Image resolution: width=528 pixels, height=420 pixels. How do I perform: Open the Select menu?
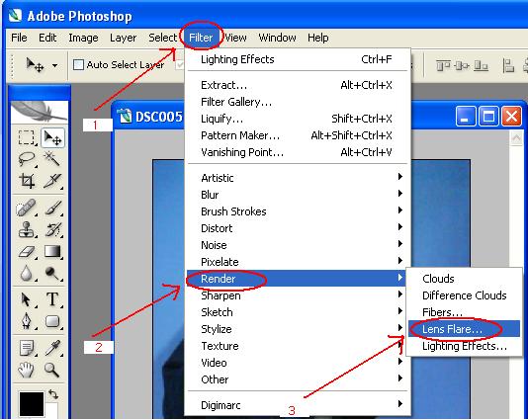(x=162, y=38)
